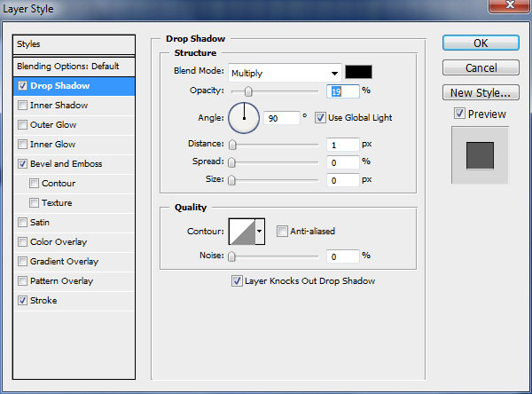This screenshot has height=394, width=532.
Task: Toggle Use Global Light checkbox
Action: (x=320, y=118)
